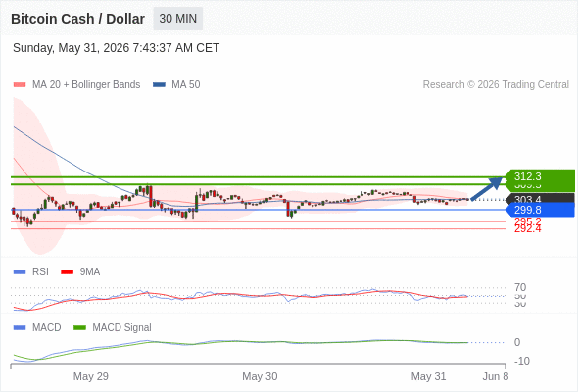
Task: Toggle the RSI legend label
Action: [40, 272]
